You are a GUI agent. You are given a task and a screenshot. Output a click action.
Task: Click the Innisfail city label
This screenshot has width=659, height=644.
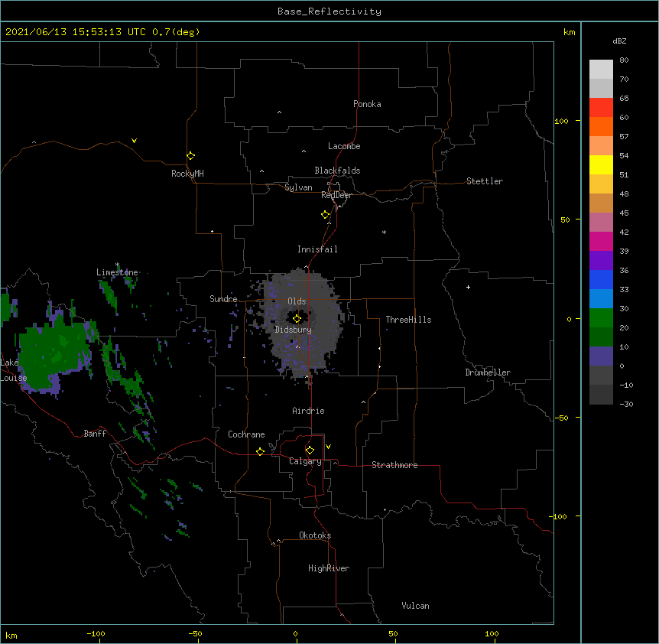coord(317,249)
